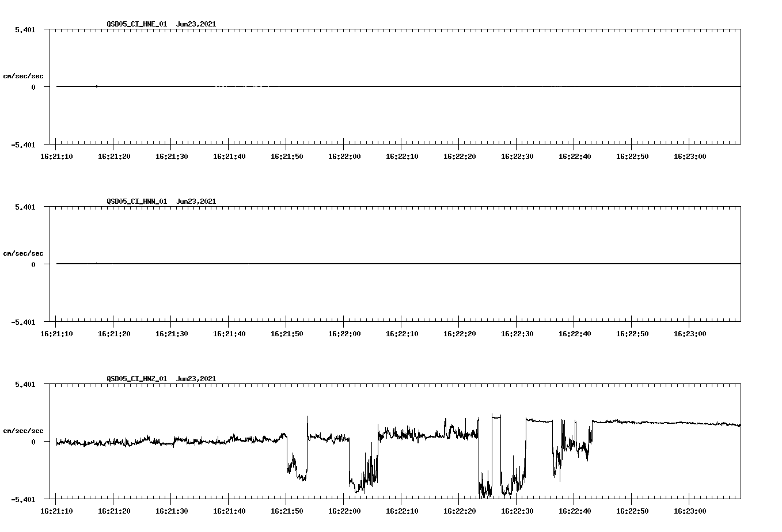The image size is (782, 532).
Task: Click the 16:21:30 label under the HNZ plot
Action: 172,511
